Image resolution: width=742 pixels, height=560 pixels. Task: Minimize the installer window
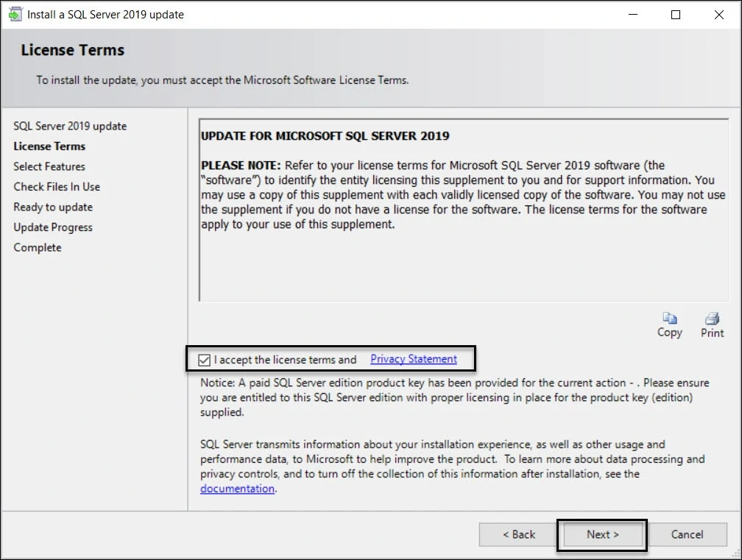[633, 15]
